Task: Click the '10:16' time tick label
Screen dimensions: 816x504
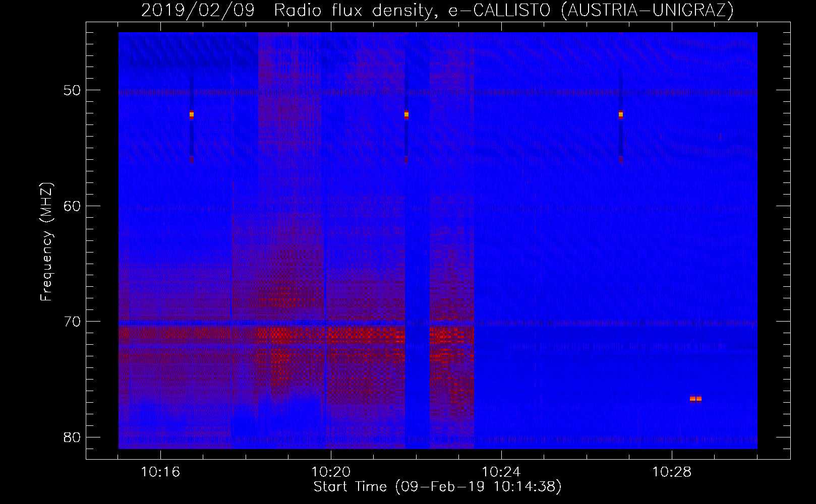Action: point(160,472)
